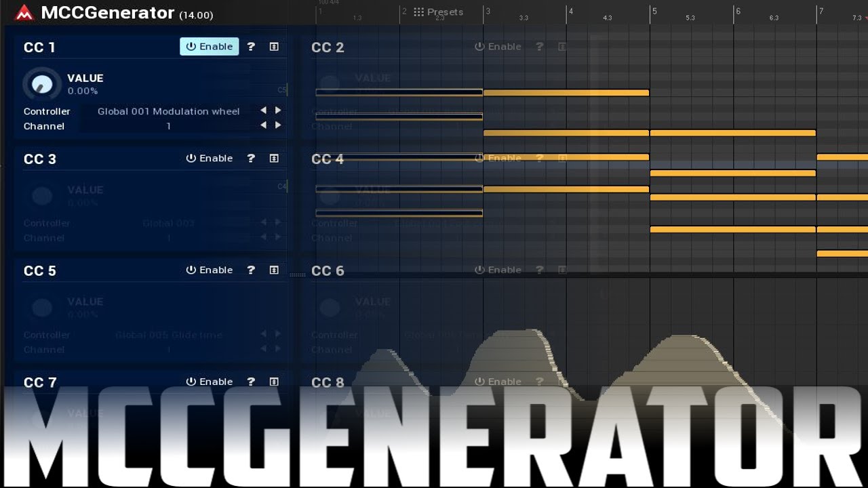Select next channel for CC 1
The height and width of the screenshot is (488, 868).
click(277, 125)
